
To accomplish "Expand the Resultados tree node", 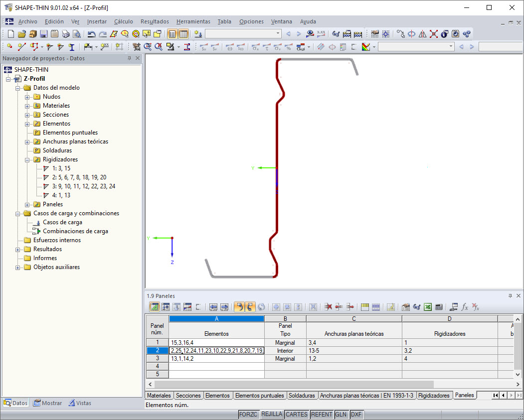I will (18, 250).
